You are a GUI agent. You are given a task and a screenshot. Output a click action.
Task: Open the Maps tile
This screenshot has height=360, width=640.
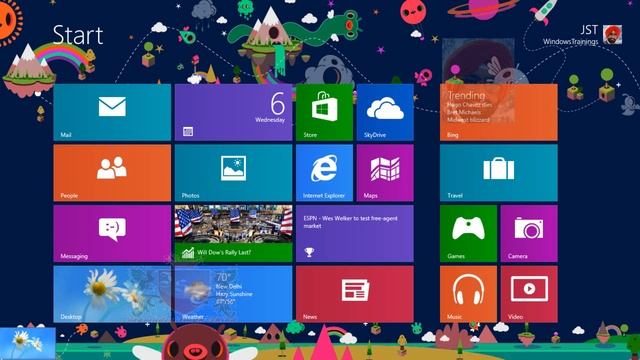[x=385, y=173]
